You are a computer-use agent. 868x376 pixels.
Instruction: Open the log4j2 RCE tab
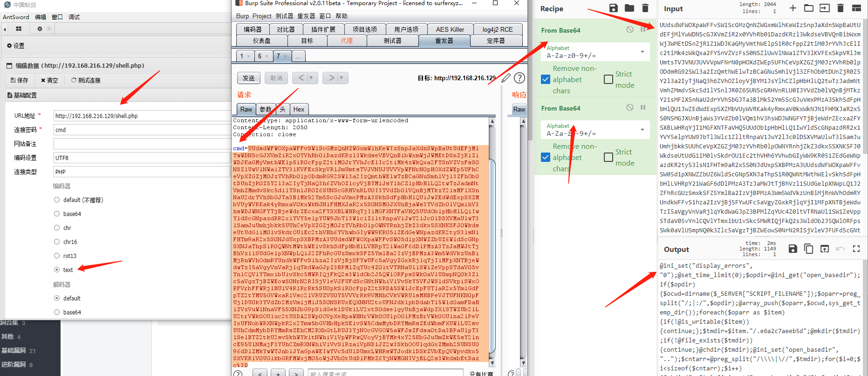tap(498, 29)
